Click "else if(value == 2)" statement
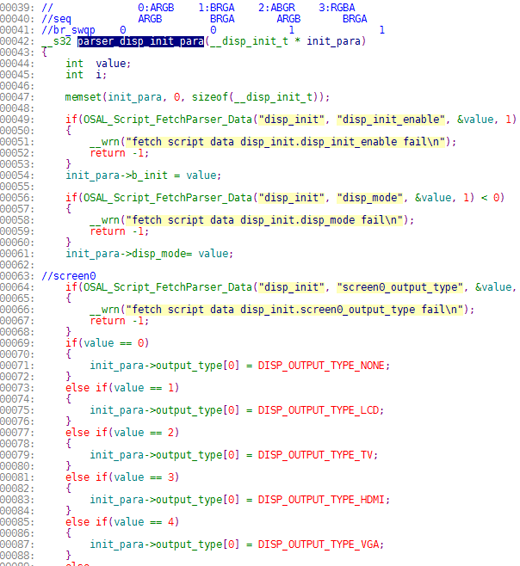This screenshot has height=566, width=520. coord(122,433)
